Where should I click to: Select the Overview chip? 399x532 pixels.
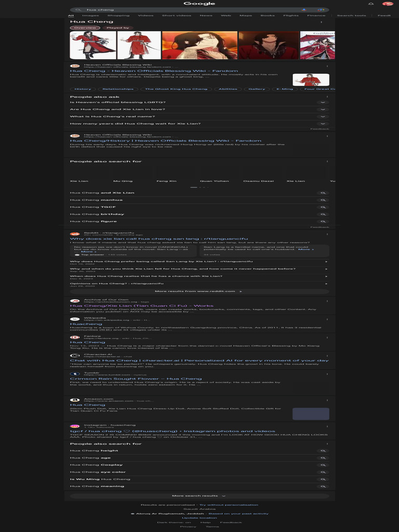click(x=85, y=28)
